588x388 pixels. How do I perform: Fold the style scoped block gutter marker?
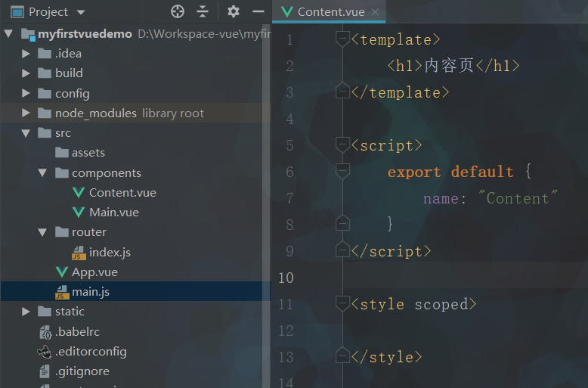pos(343,304)
